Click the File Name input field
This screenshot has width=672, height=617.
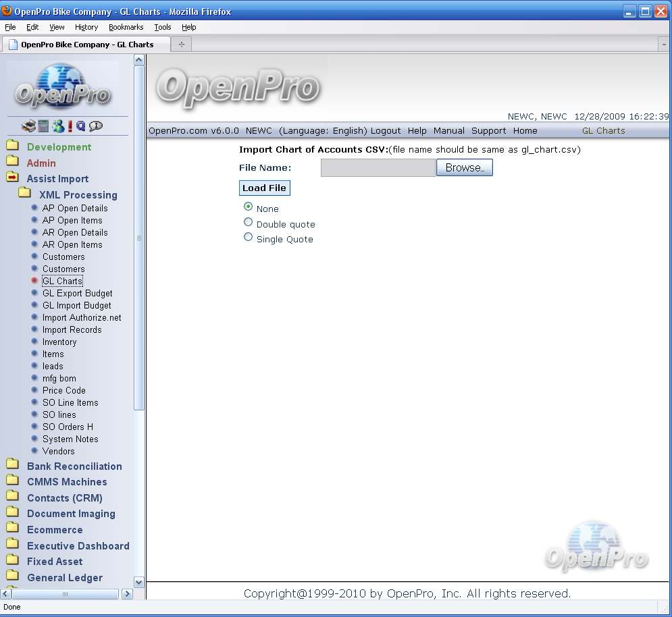(378, 168)
